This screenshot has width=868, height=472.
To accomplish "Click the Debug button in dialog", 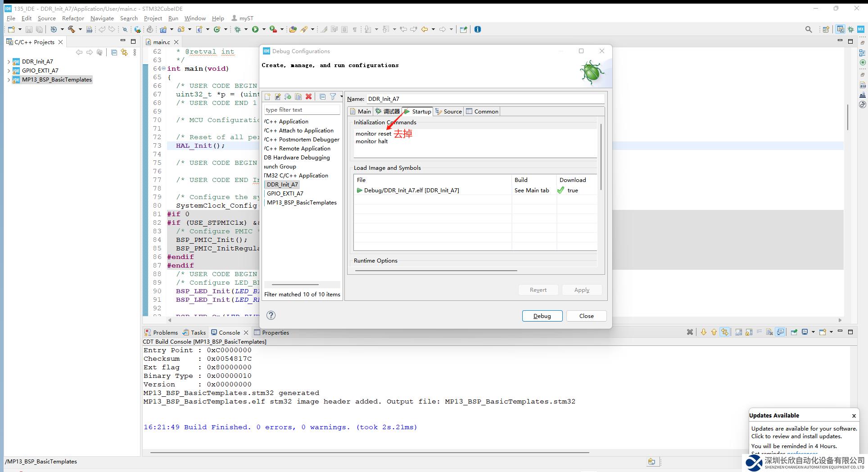I will pos(542,316).
